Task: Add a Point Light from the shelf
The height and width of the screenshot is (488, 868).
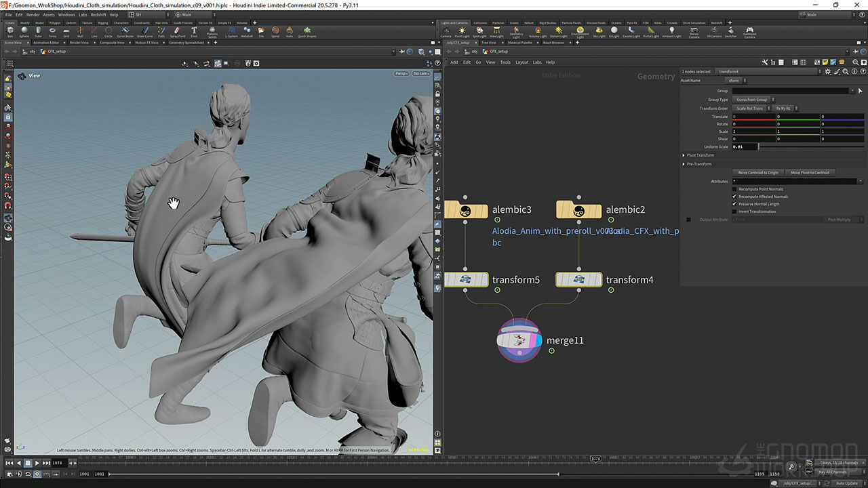Action: coord(462,31)
